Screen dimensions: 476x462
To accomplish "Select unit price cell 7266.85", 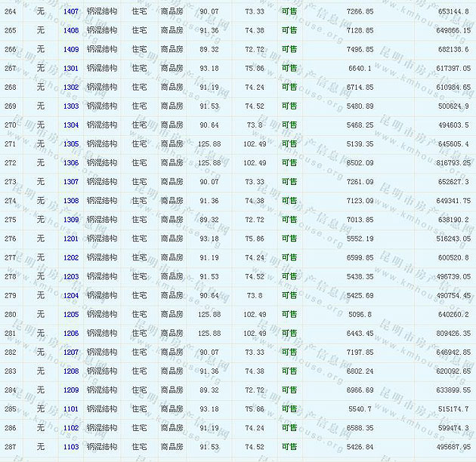I will [360, 11].
